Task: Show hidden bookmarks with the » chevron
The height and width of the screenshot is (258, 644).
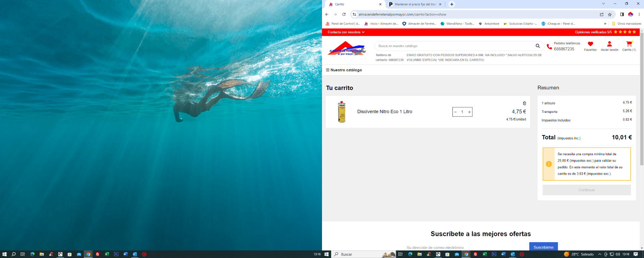Action: 605,24
